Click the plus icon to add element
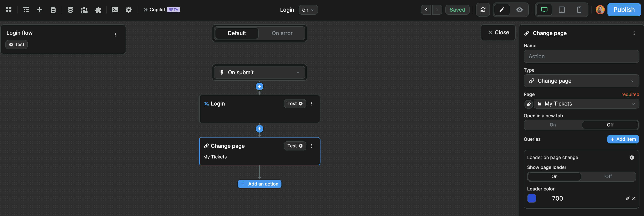The image size is (644, 216). [x=40, y=10]
